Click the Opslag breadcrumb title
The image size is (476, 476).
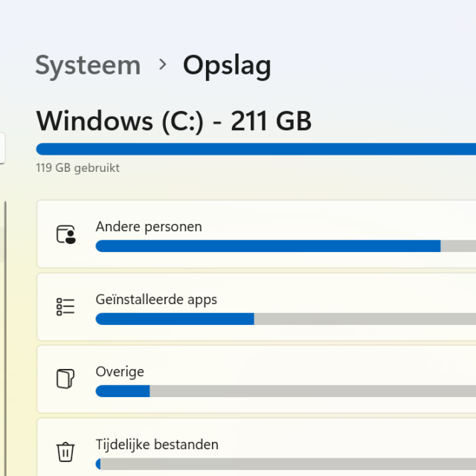[227, 67]
